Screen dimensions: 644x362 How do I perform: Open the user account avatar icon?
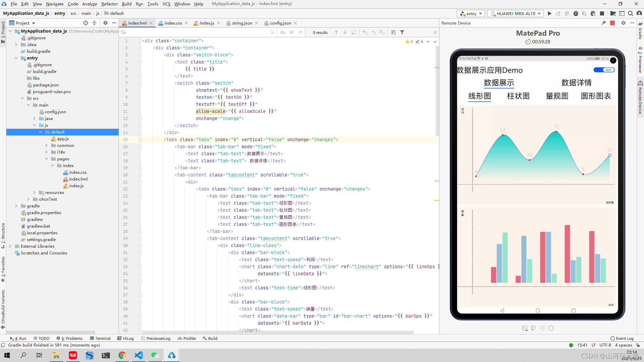pyautogui.click(x=639, y=13)
